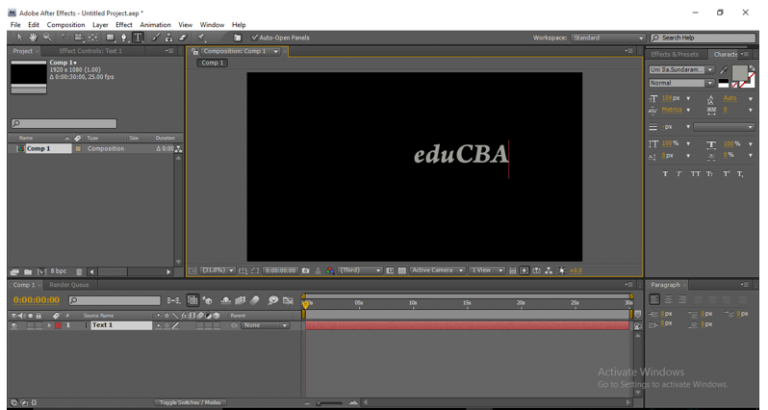Click the Toggle Switches / Modes button
Viewport: 768px width, 410px height.
click(190, 402)
